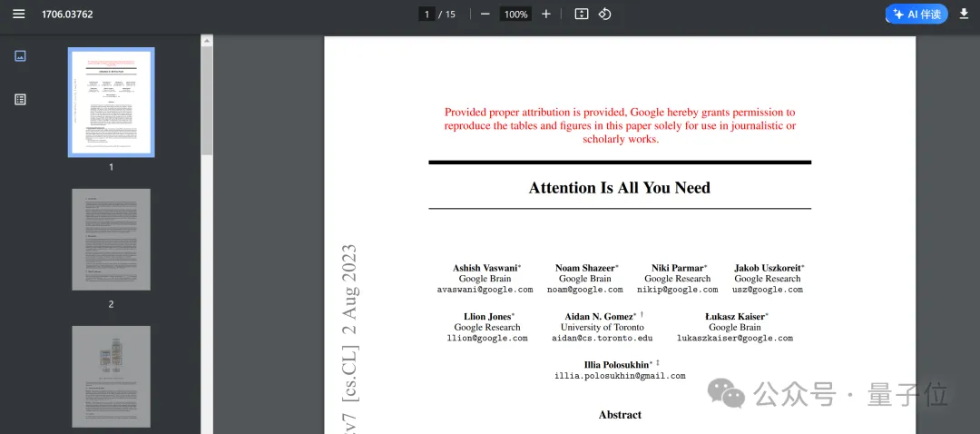Screen dimensions: 980x434
Task: Click the 100% zoom level field
Action: pyautogui.click(x=516, y=15)
